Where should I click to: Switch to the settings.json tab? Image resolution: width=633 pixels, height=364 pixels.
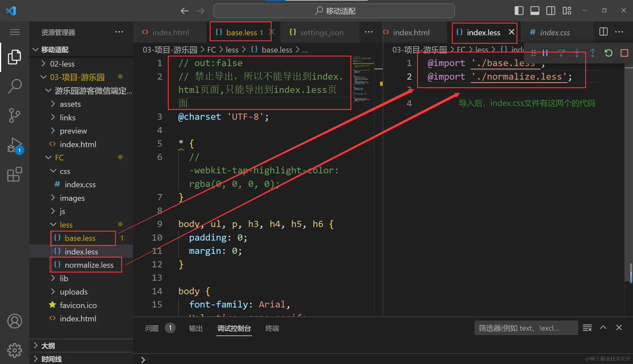[x=322, y=32]
